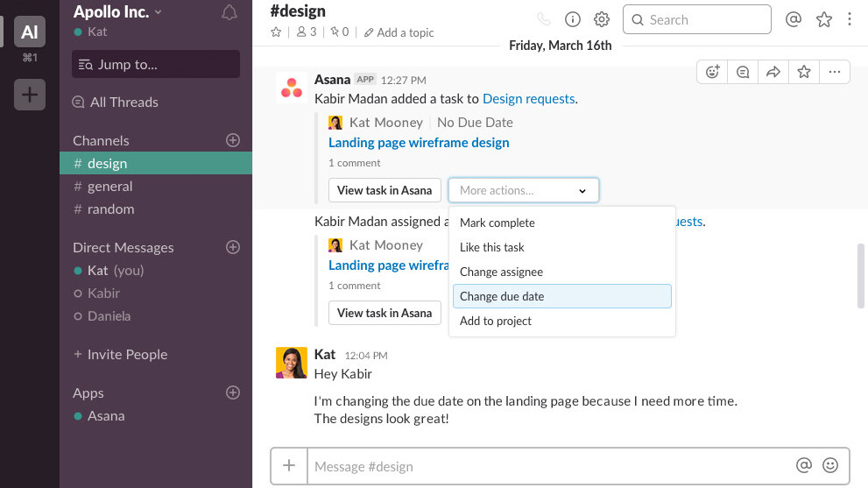Click the add reaction emoji icon
Image resolution: width=868 pixels, height=488 pixels.
pos(713,72)
